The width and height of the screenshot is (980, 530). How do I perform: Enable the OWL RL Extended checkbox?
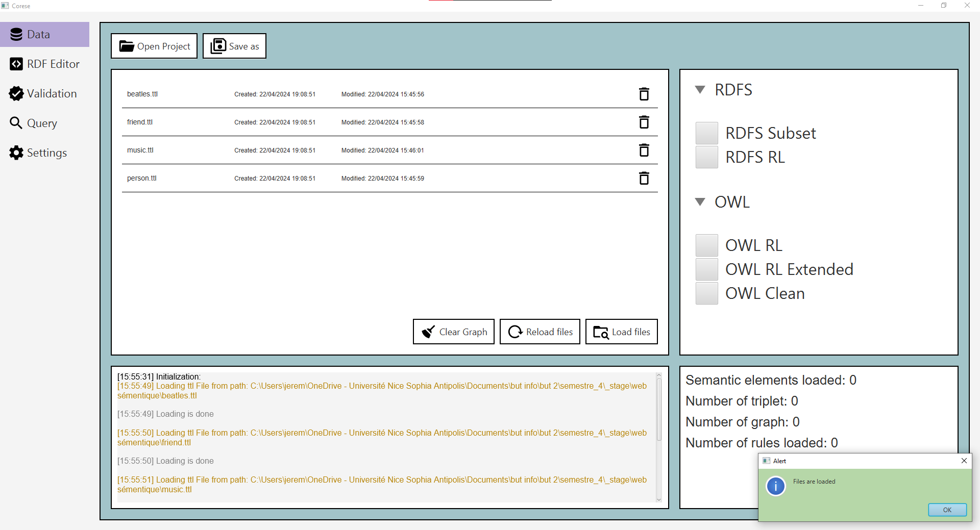tap(706, 269)
